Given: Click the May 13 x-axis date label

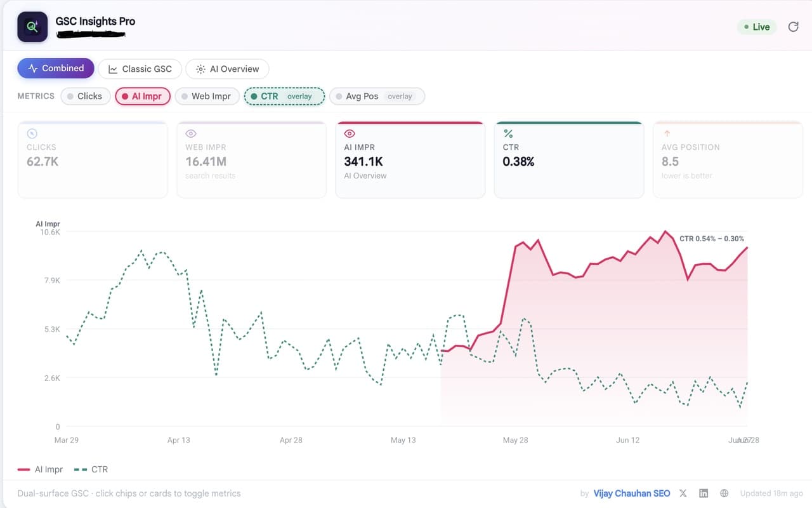Looking at the screenshot, I should 403,440.
